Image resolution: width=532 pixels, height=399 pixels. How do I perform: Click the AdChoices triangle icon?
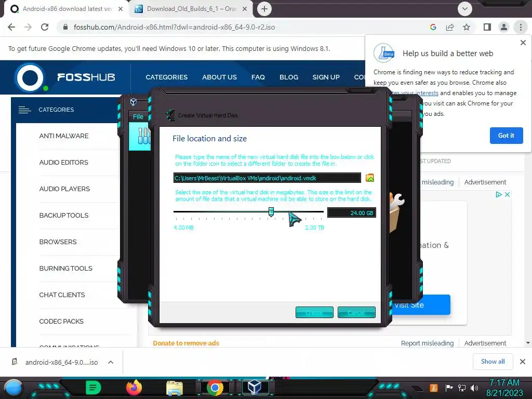point(498,194)
